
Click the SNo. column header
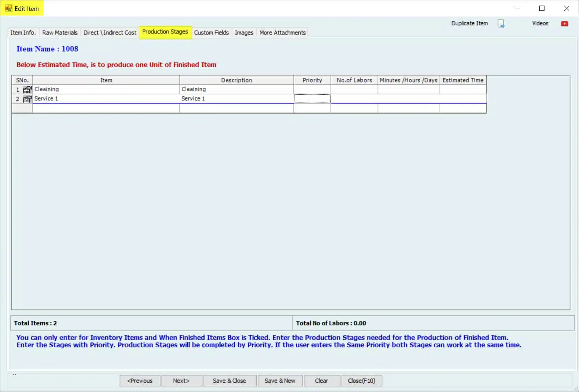pos(22,80)
